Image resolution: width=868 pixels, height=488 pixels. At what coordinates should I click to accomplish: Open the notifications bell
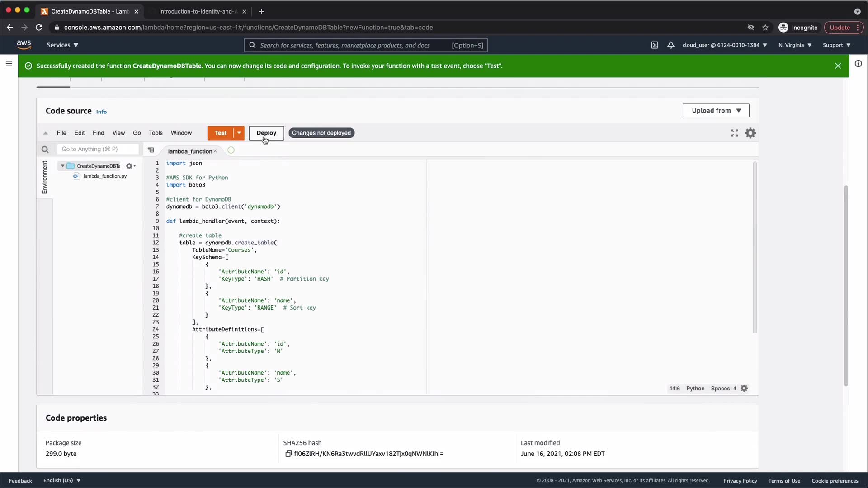tap(671, 45)
